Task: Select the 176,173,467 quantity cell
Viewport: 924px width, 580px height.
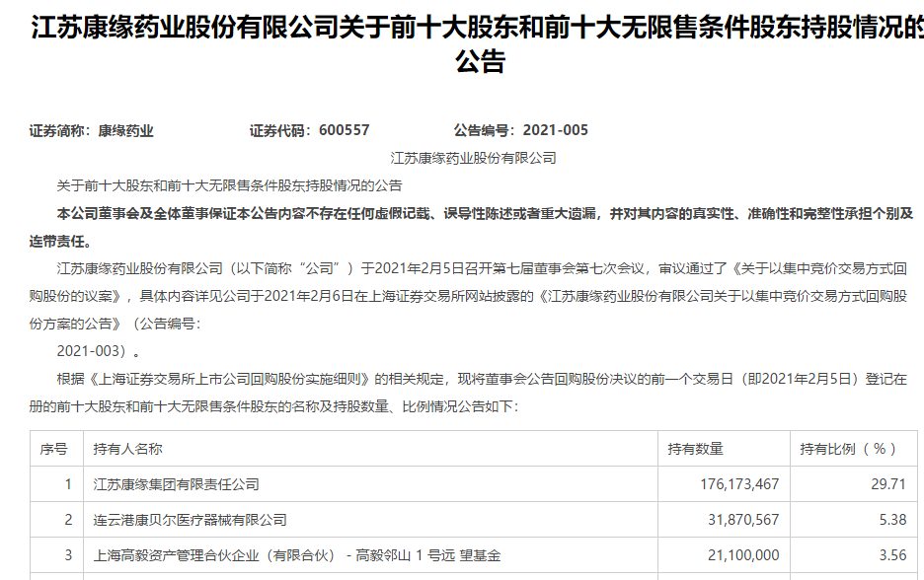Action: tap(725, 484)
